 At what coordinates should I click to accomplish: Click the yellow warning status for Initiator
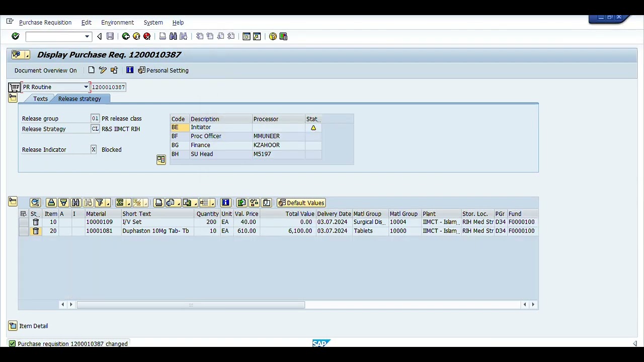click(x=313, y=128)
